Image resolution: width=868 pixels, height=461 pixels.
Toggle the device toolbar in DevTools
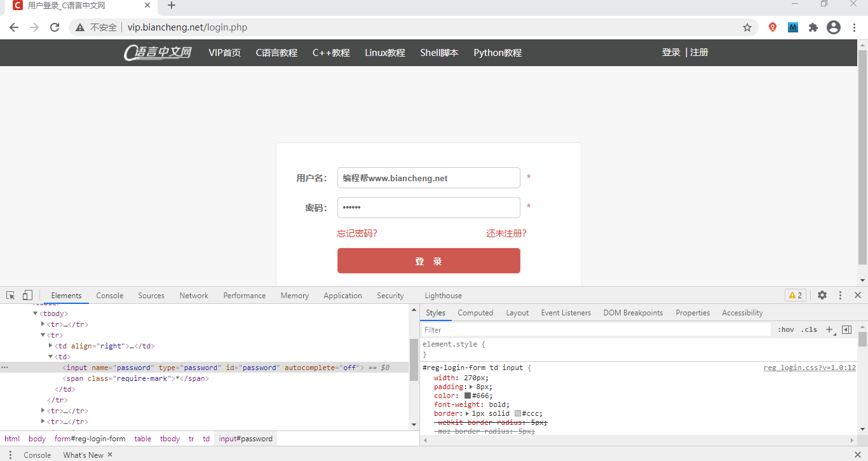[x=27, y=296]
